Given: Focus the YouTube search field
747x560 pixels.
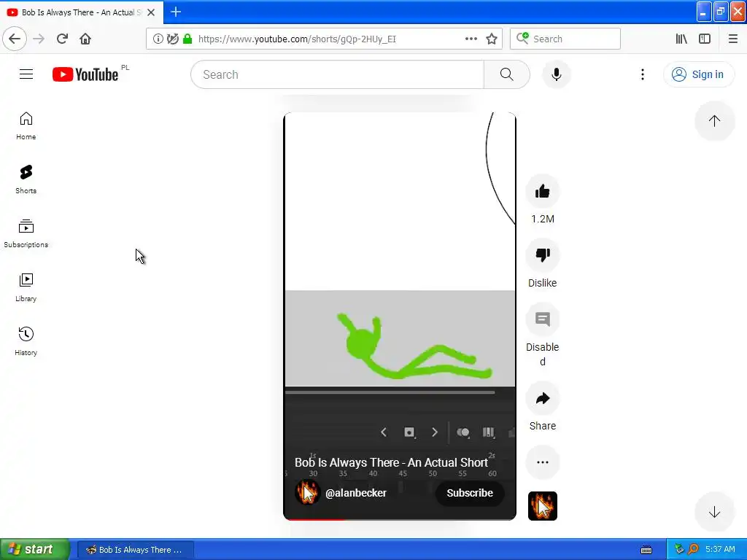Looking at the screenshot, I should tap(337, 74).
